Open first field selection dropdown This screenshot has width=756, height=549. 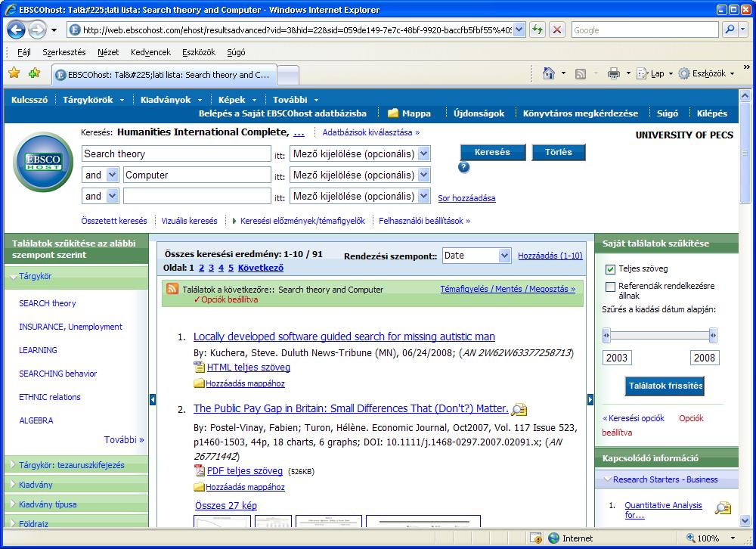click(x=423, y=154)
